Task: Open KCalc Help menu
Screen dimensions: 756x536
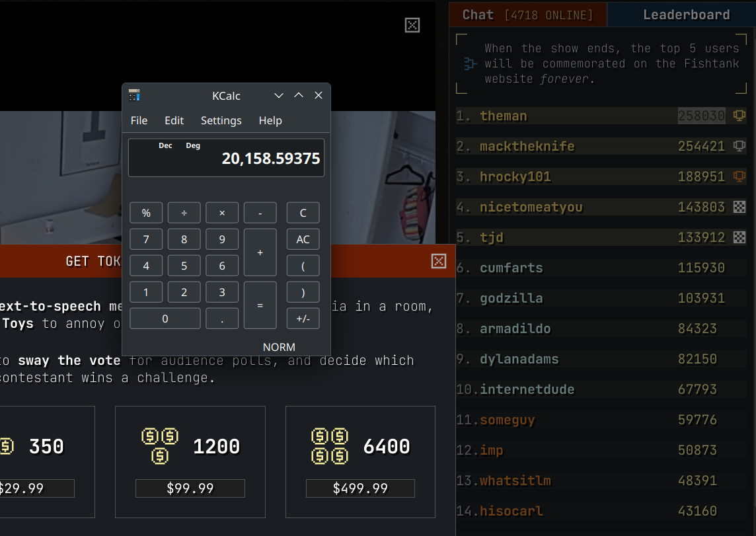Action: 270,120
